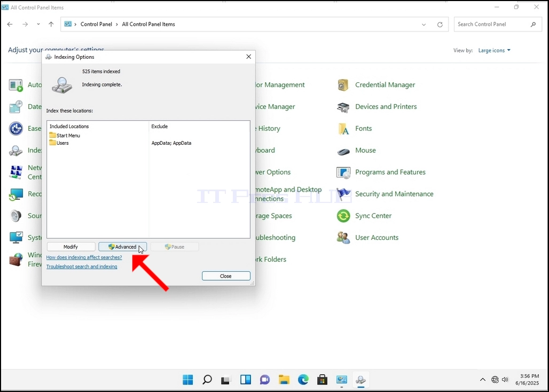Open Power Options item behind dialog
The height and width of the screenshot is (392, 549).
coord(273,172)
